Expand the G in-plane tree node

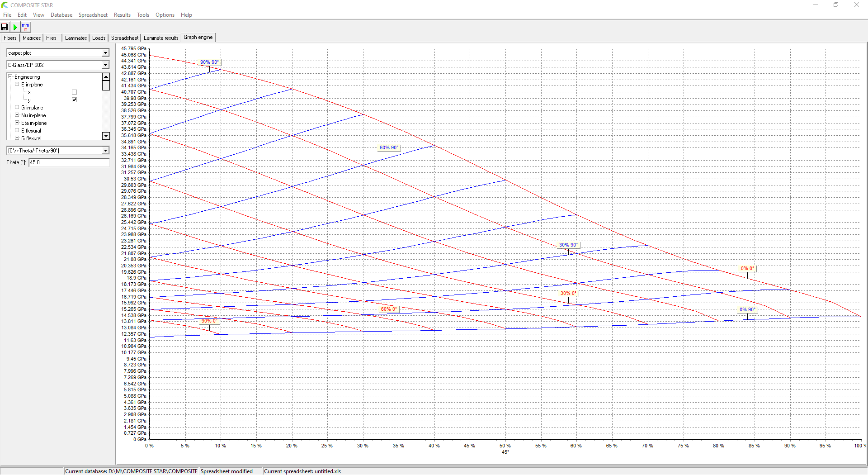17,108
